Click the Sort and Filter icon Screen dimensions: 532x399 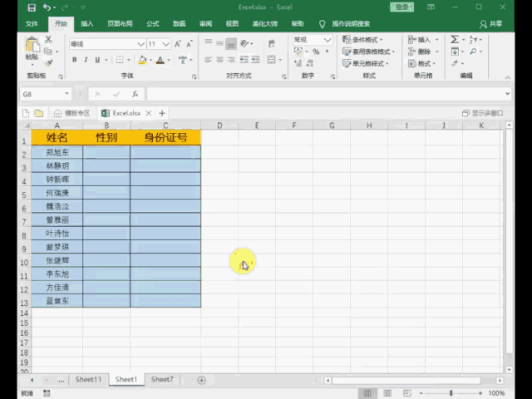473,40
